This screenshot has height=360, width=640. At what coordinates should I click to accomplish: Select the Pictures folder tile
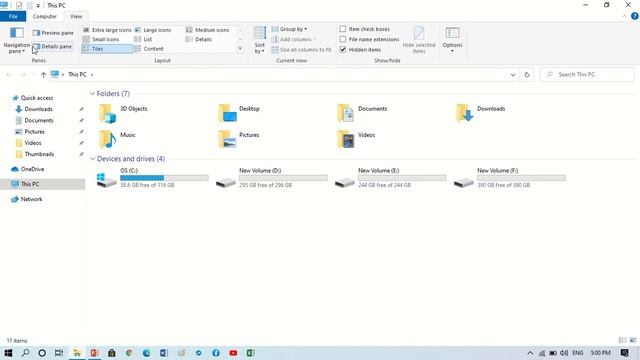[239, 139]
